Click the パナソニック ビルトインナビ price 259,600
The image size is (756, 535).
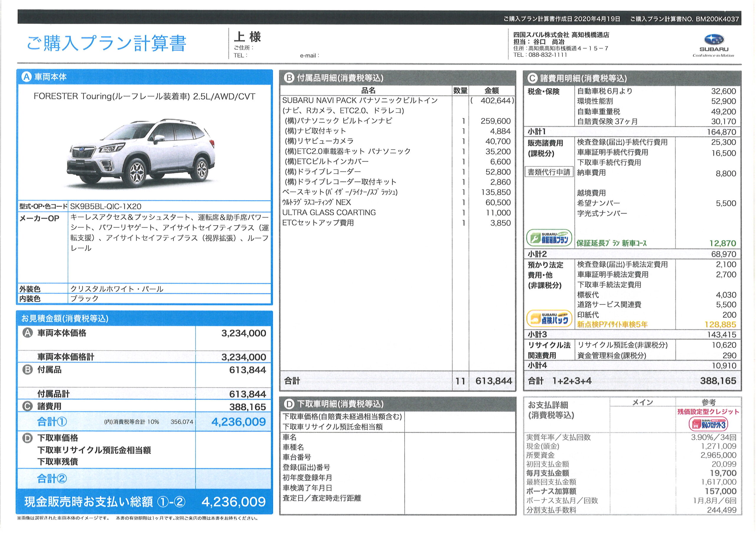[x=496, y=121]
